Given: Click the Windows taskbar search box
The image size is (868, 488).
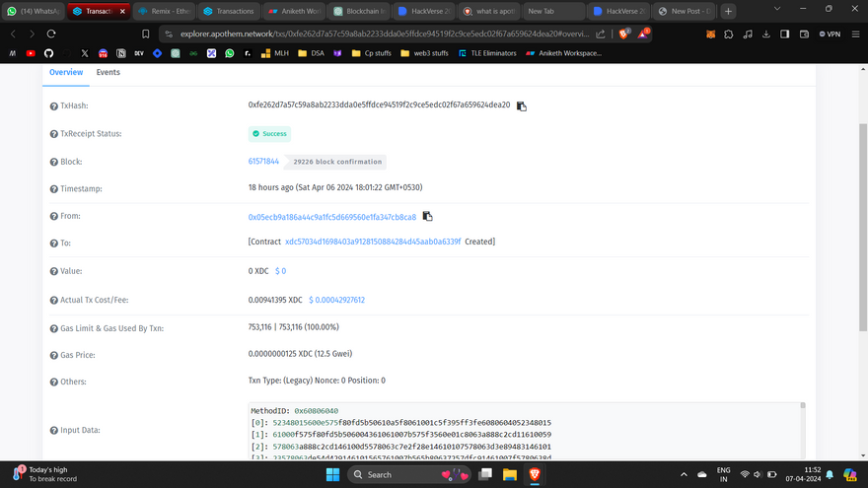Looking at the screenshot, I should 395,474.
